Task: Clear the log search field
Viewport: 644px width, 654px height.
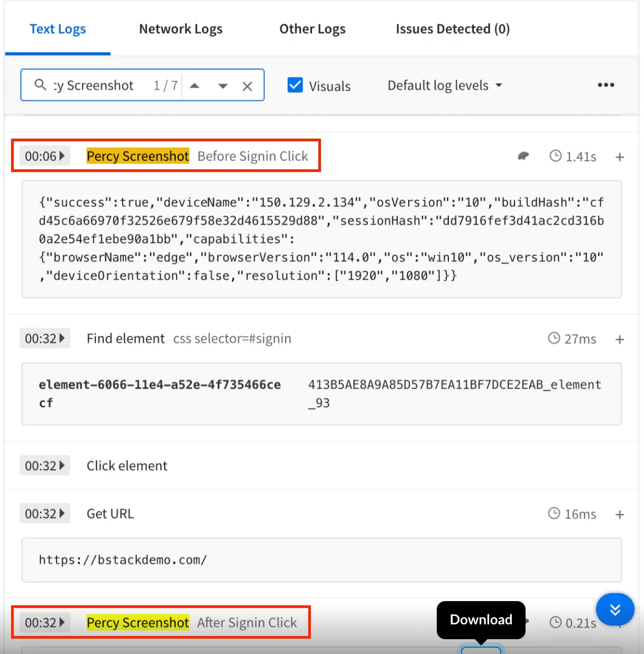Action: (247, 86)
